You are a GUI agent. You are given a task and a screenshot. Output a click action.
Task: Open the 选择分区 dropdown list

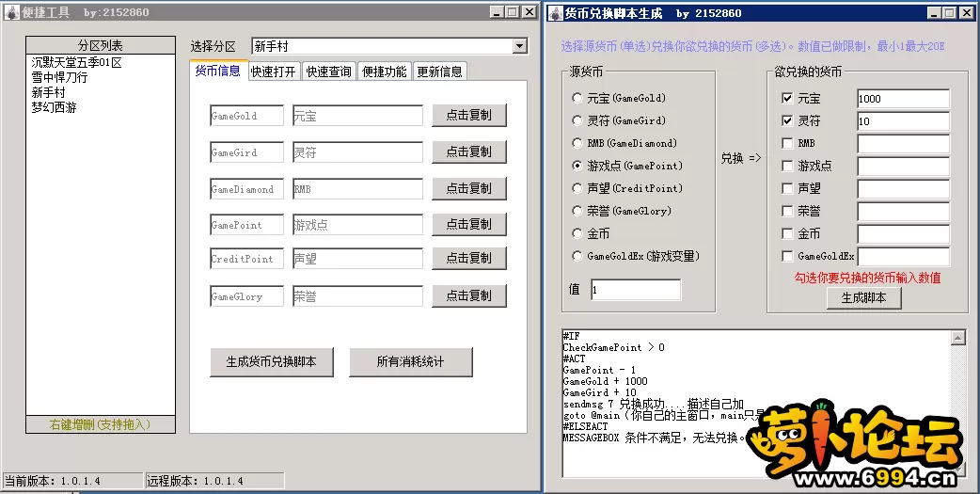point(520,46)
